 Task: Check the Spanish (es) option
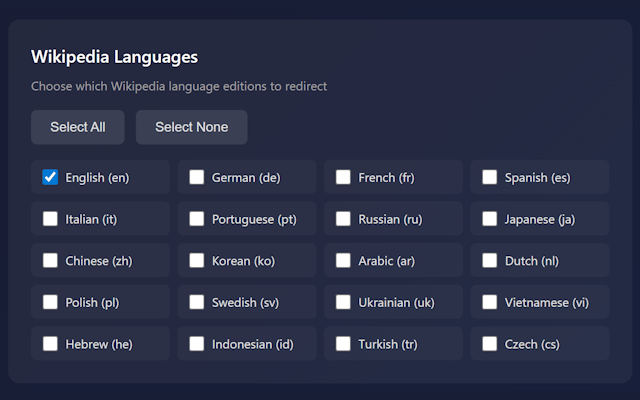(x=490, y=177)
